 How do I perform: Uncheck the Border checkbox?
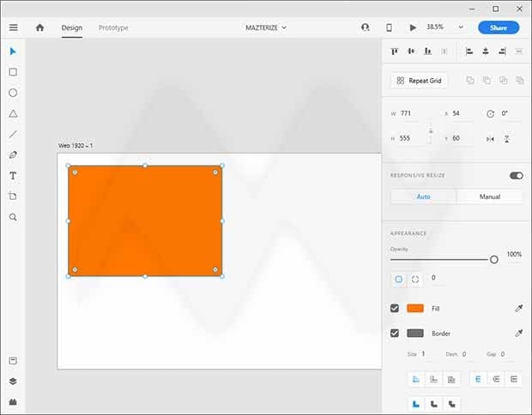(395, 333)
